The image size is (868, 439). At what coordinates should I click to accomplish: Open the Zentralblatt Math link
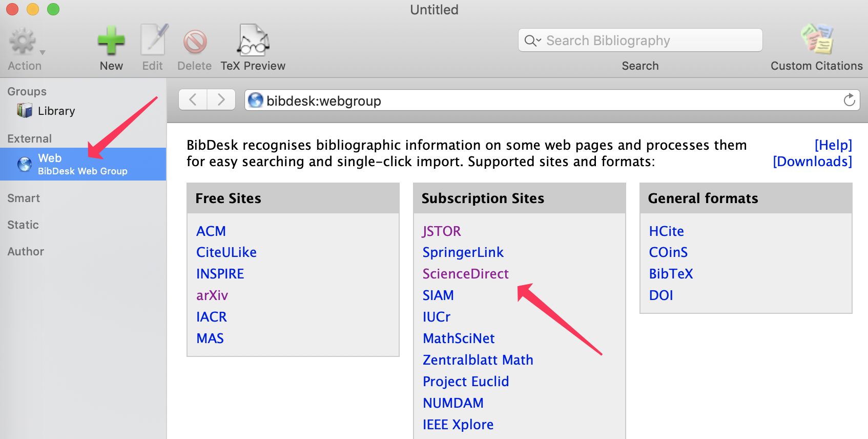[x=478, y=360]
